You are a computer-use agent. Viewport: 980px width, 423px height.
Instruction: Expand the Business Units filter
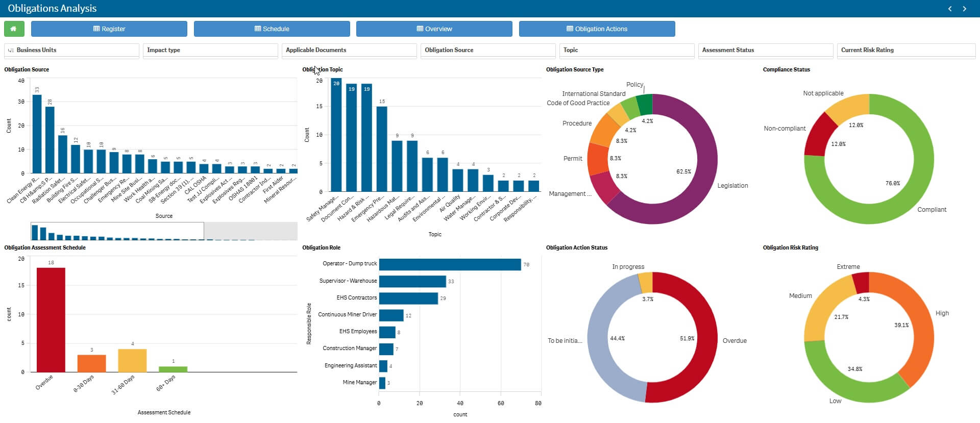point(71,50)
